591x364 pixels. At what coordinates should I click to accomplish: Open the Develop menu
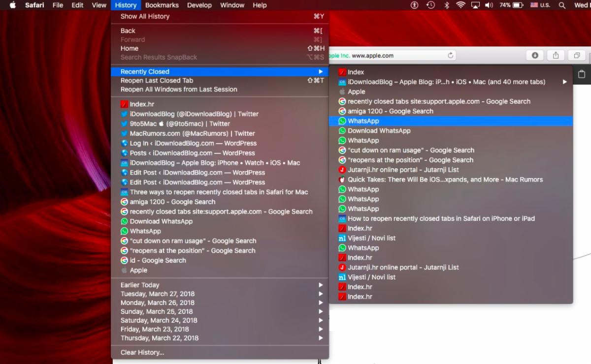[199, 5]
